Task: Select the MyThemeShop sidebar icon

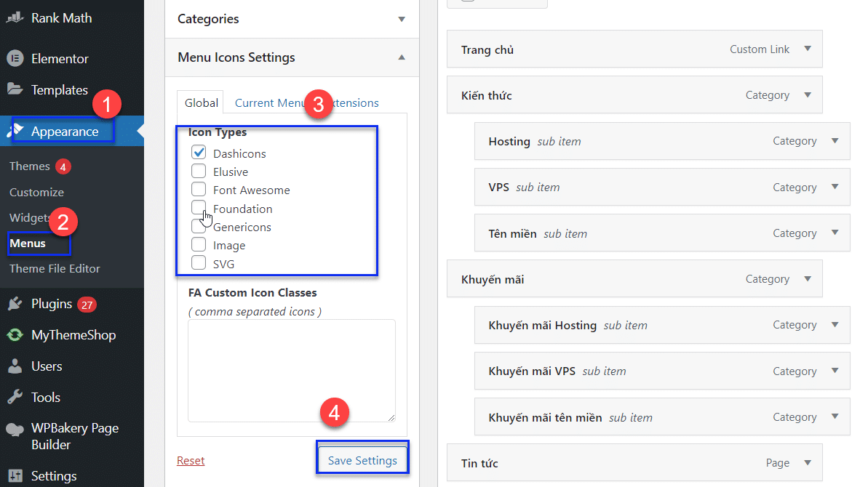Action: (15, 335)
